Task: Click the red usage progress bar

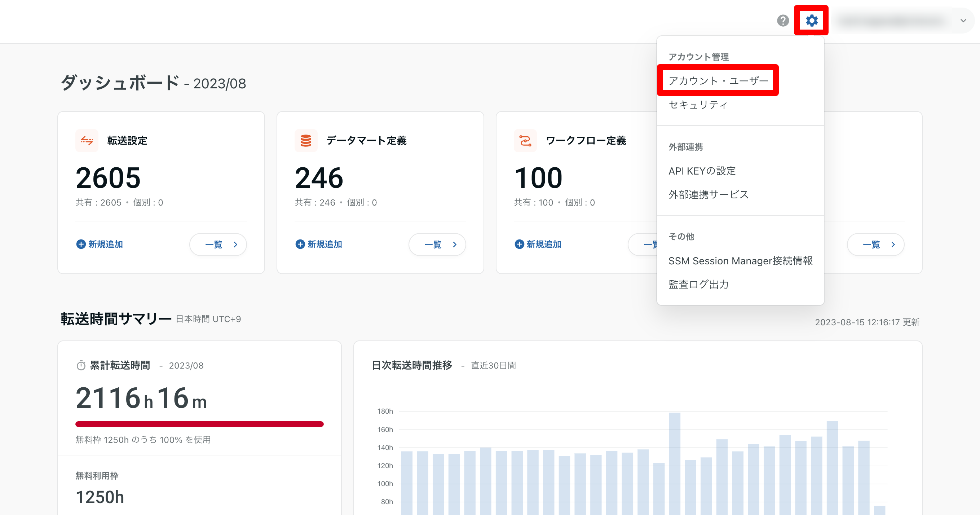Action: (199, 424)
